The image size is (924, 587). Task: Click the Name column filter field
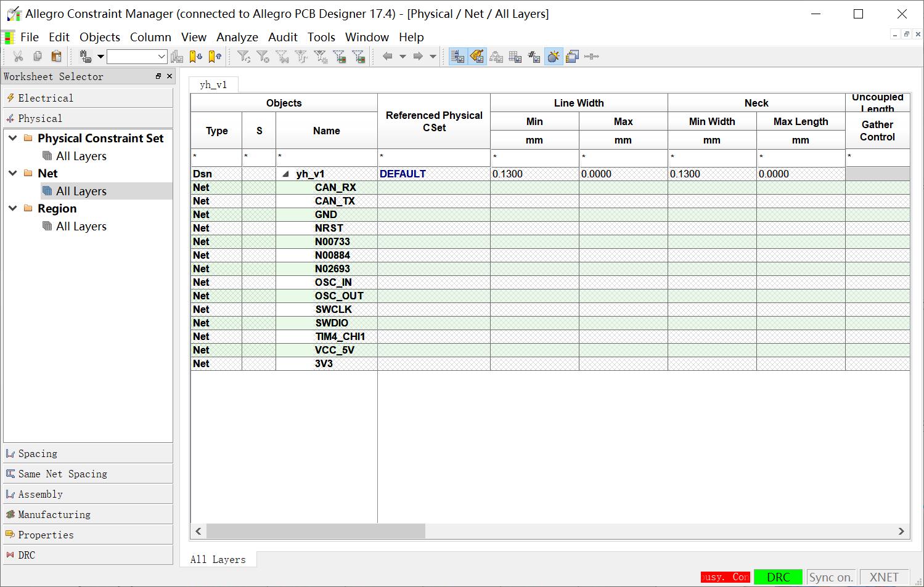point(326,158)
